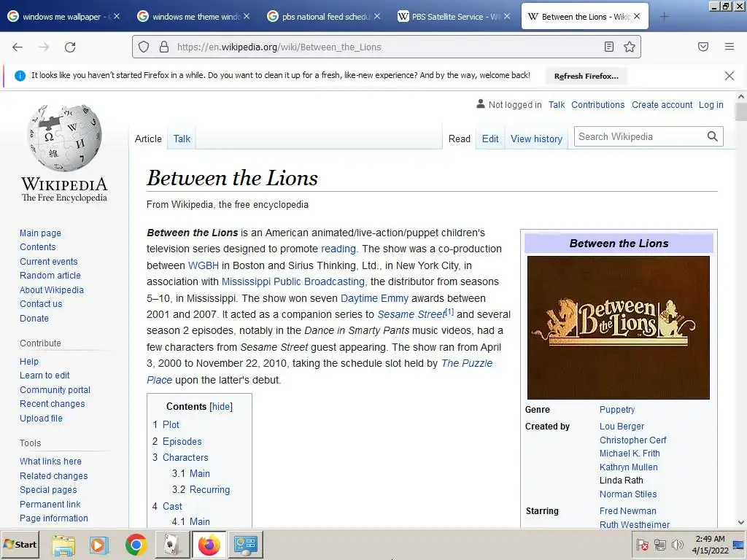This screenshot has width=747, height=560.
Task: Click the Wikipedia search magnifier icon
Action: coord(712,136)
